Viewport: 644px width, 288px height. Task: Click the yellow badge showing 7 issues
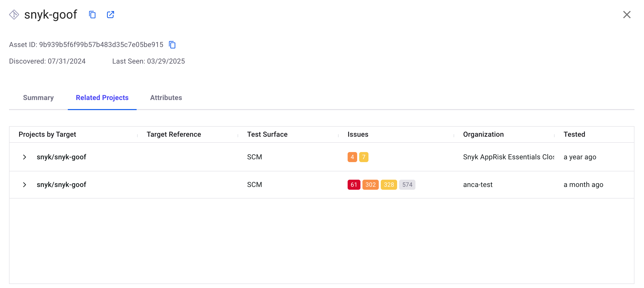click(363, 157)
